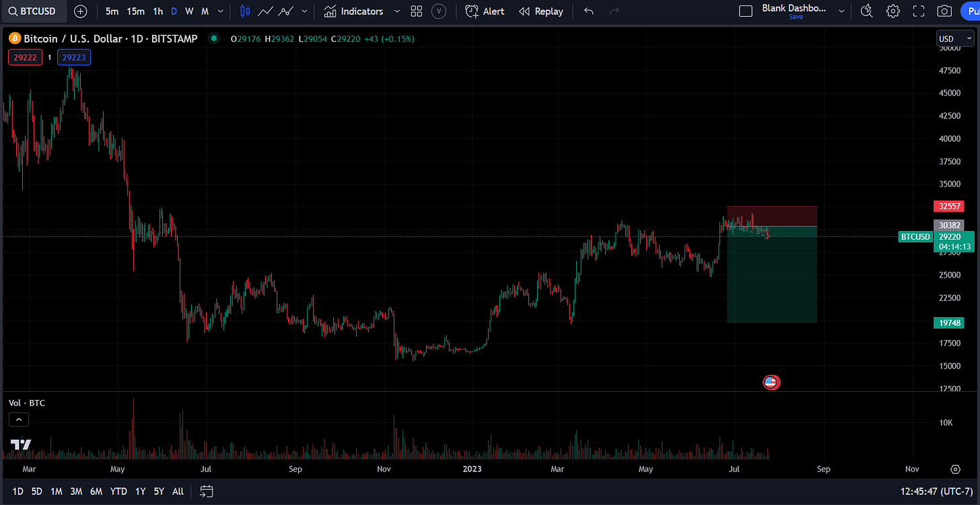The height and width of the screenshot is (505, 980).
Task: Expand the chart type dropdown arrow
Action: (x=305, y=11)
